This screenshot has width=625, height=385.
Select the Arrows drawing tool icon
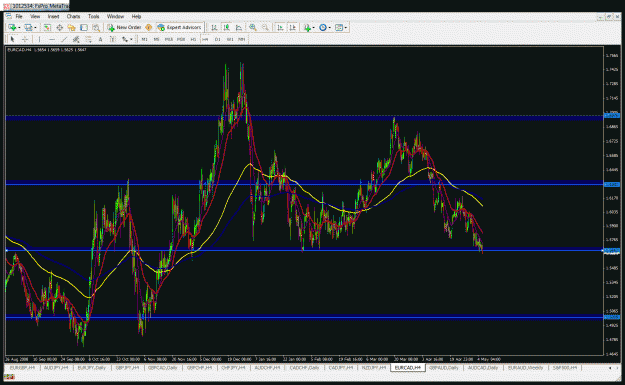point(125,39)
